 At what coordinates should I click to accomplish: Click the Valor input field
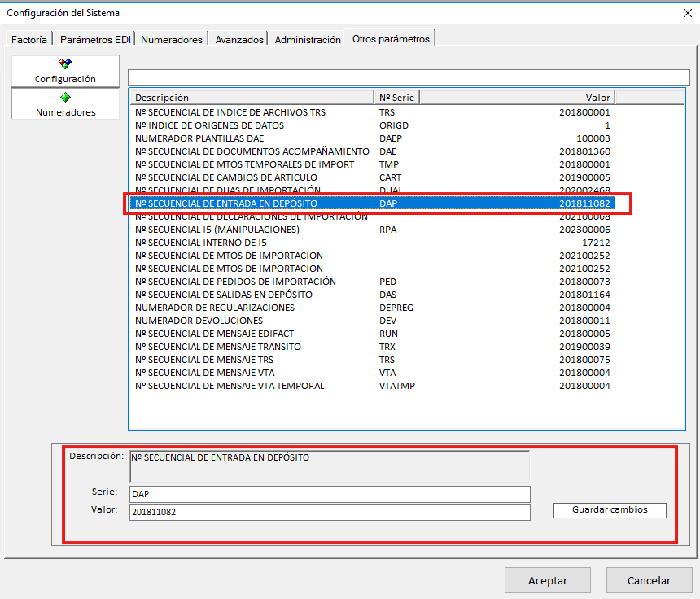pyautogui.click(x=330, y=512)
